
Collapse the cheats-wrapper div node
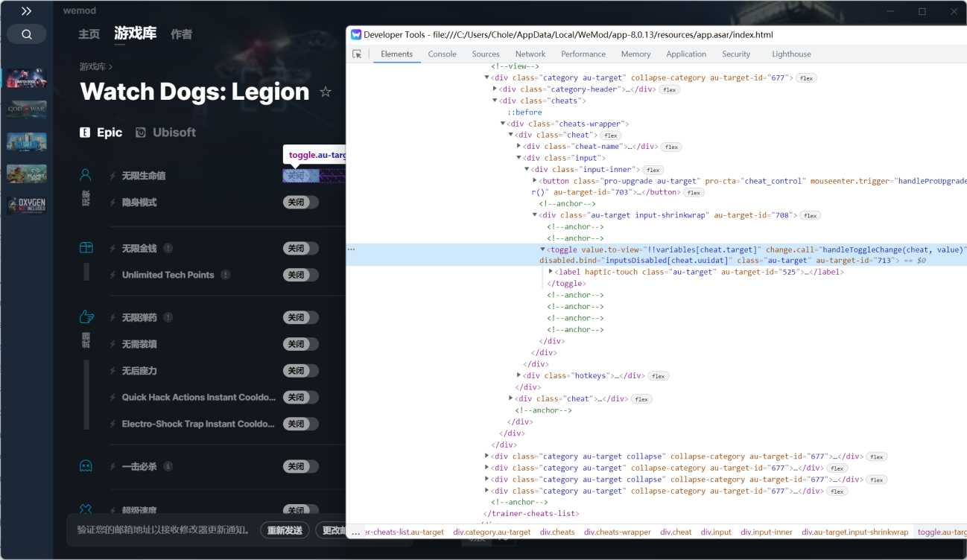click(x=503, y=124)
